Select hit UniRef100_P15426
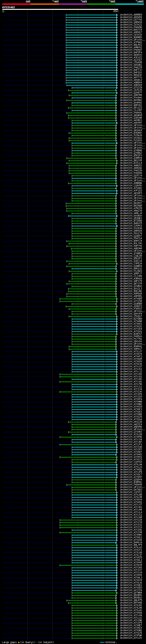 tap(131, 135)
